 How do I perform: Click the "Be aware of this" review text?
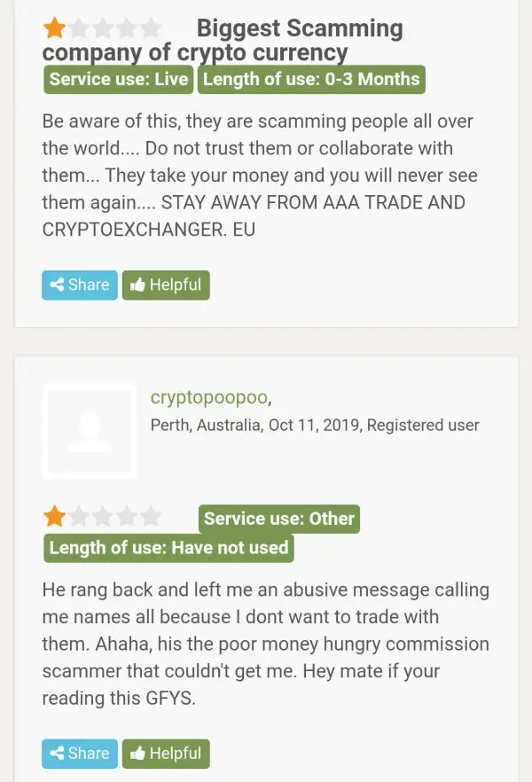click(x=257, y=175)
